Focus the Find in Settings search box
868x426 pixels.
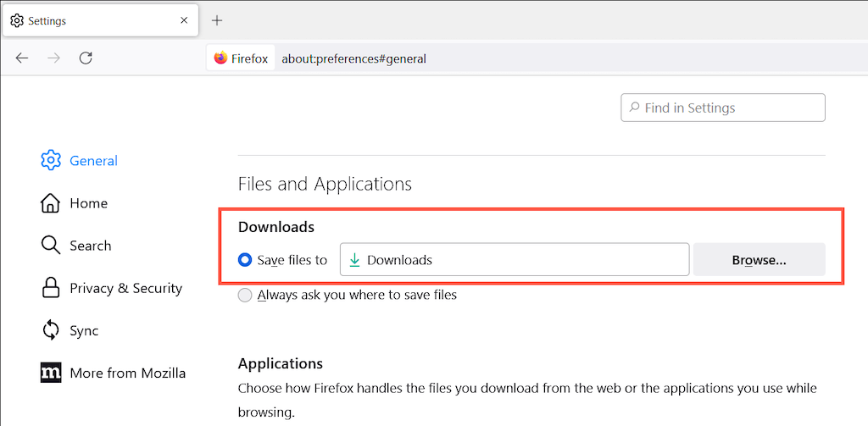723,108
